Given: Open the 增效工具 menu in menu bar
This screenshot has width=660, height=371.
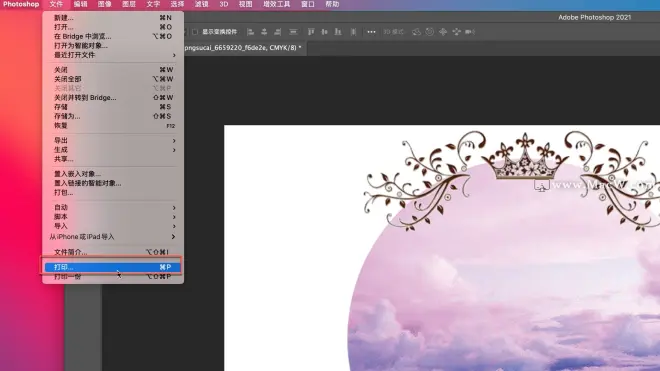Looking at the screenshot, I should 277,4.
